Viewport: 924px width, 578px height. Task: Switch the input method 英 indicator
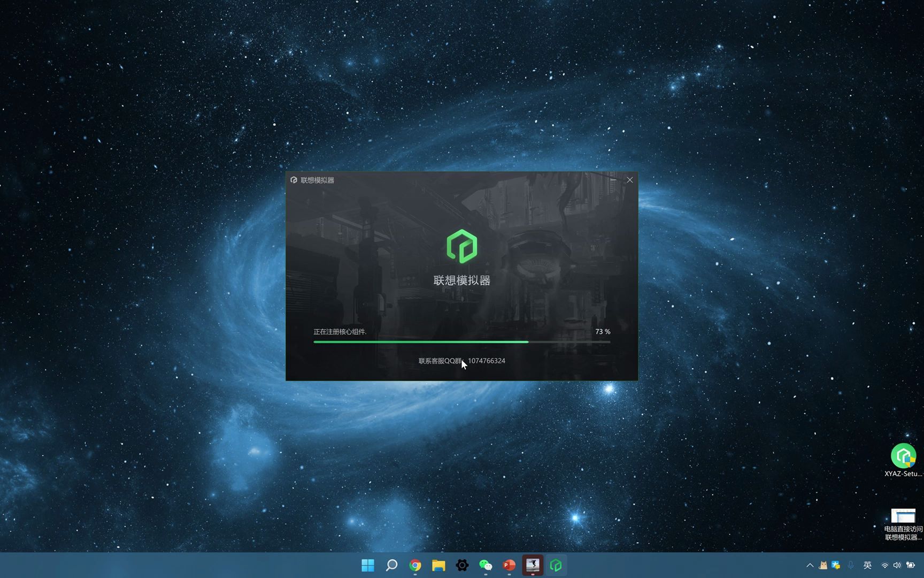pos(867,565)
